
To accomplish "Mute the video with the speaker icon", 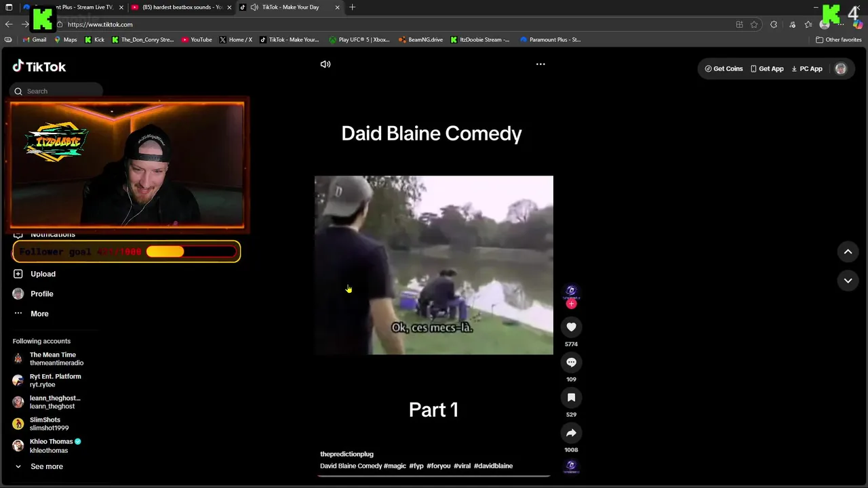I will (325, 64).
